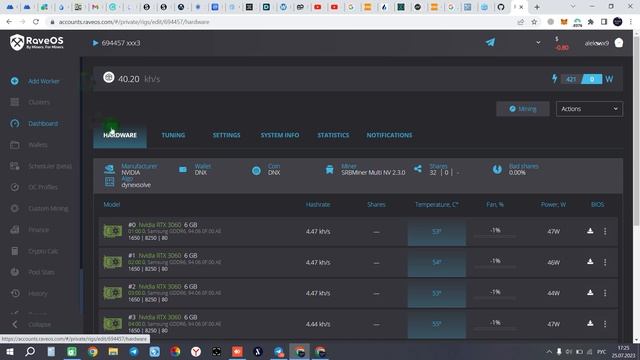Viewport: 640px width, 360px height.
Task: Click the GPU #0 card icon
Action: [x=113, y=231]
